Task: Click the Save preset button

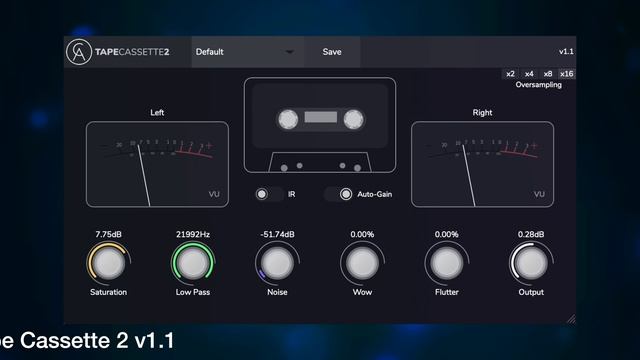Action: (x=332, y=52)
